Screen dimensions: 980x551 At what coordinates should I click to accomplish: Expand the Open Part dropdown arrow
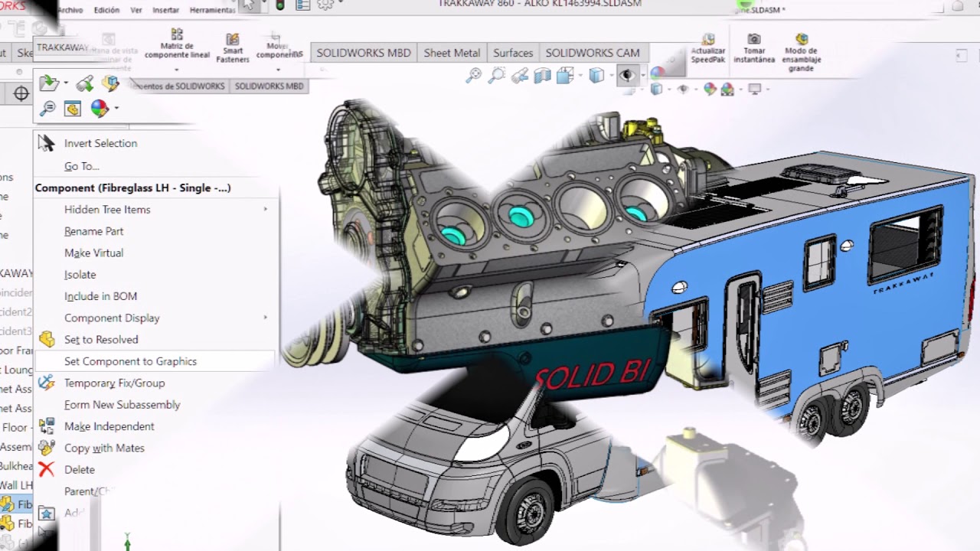tap(65, 83)
